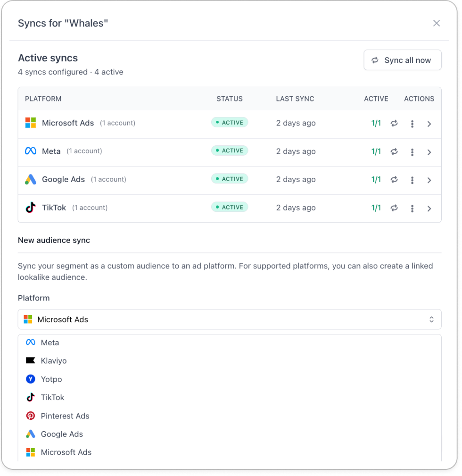The image size is (462, 476).
Task: Open the three-dot menu for Google Ads row
Action: 412,180
